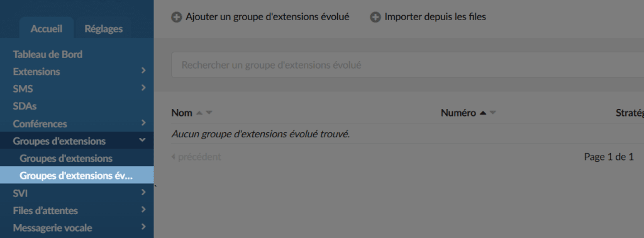
Task: Sort Numéro column ascending with the up arrow
Action: pos(483,113)
